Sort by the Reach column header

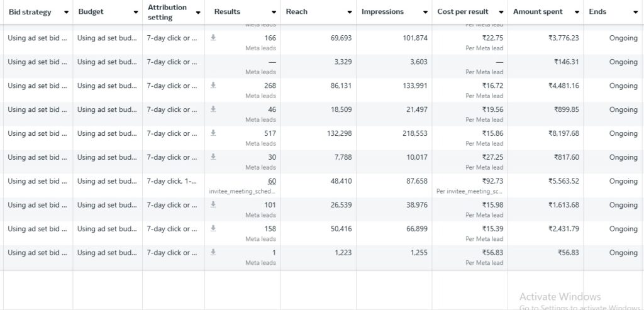tap(297, 12)
